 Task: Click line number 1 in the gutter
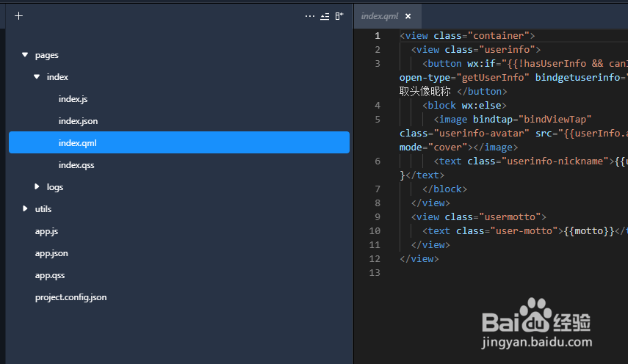pos(378,36)
